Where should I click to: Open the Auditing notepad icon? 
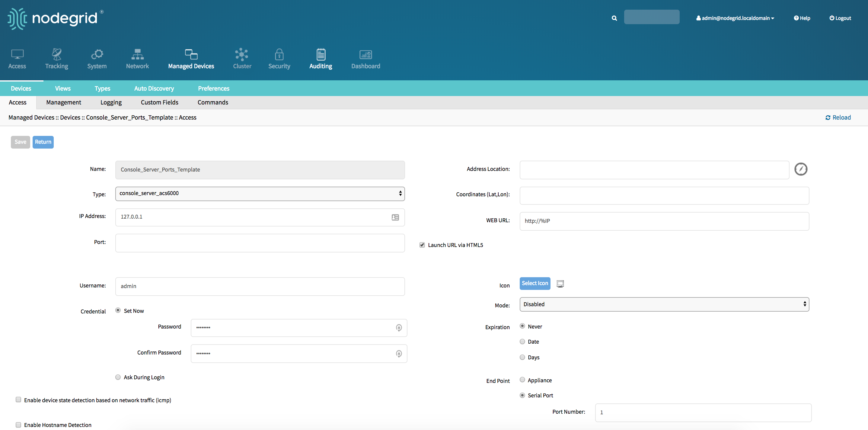click(x=321, y=54)
